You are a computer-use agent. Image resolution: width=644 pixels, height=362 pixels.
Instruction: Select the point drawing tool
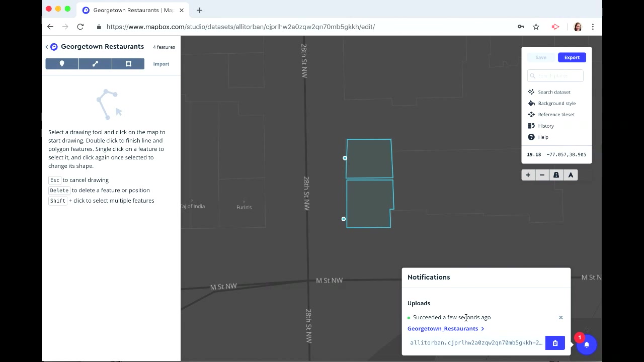click(61, 63)
